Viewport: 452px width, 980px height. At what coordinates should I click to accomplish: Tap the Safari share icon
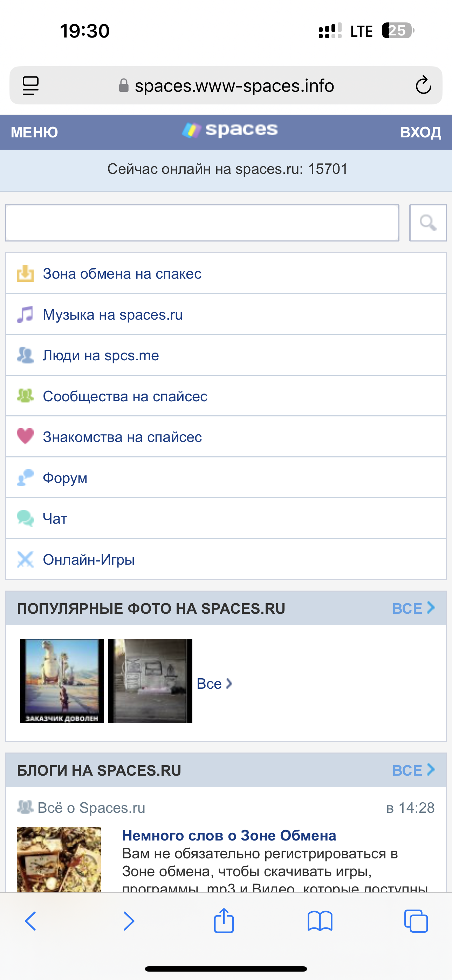point(224,921)
